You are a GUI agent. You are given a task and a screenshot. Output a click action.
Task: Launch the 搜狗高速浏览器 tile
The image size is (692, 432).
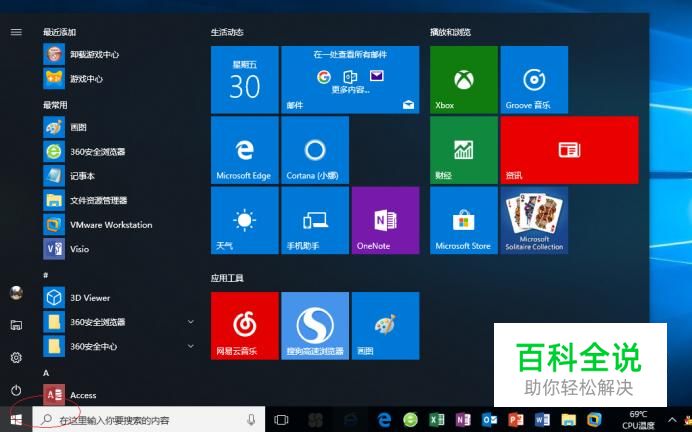[x=315, y=326]
